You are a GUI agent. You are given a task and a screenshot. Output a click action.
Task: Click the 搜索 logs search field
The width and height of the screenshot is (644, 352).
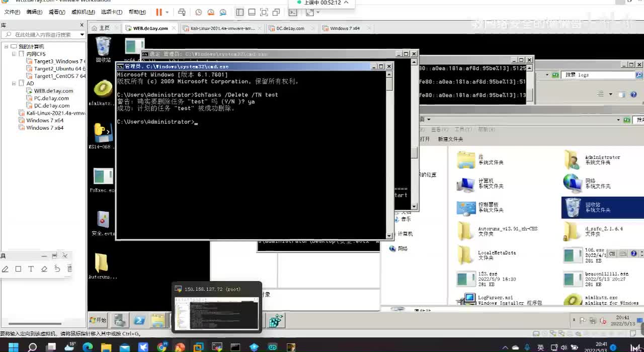[x=598, y=75]
